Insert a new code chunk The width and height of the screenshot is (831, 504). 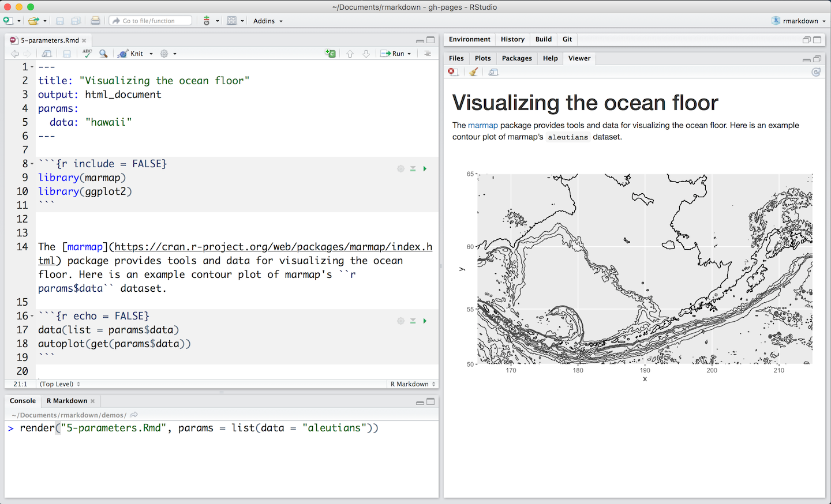pyautogui.click(x=330, y=54)
